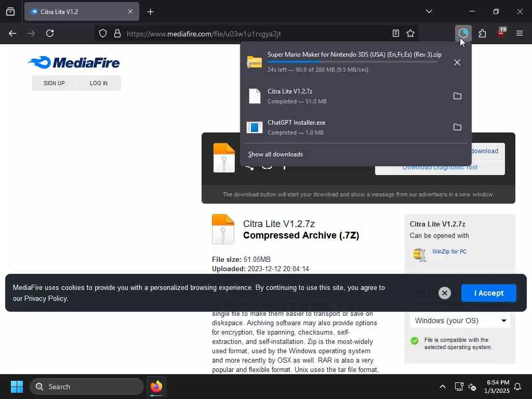This screenshot has height=399, width=532.
Task: View site security padlock info
Action: [x=117, y=33]
